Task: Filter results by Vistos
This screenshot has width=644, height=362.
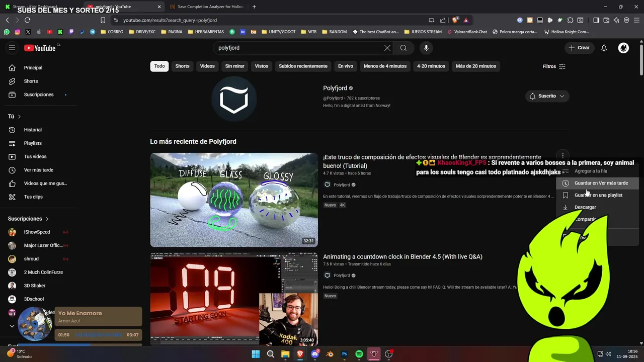Action: (262, 66)
